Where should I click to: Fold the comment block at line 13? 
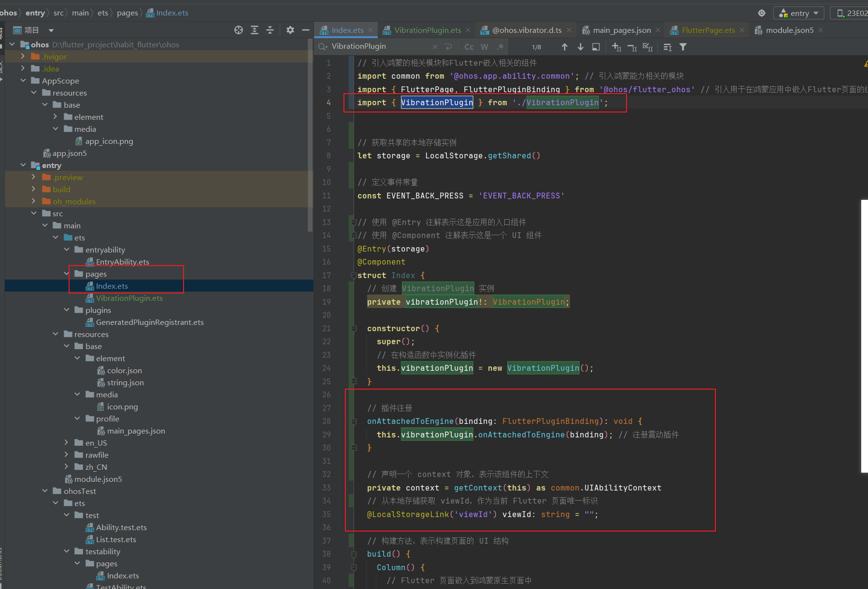(x=354, y=222)
